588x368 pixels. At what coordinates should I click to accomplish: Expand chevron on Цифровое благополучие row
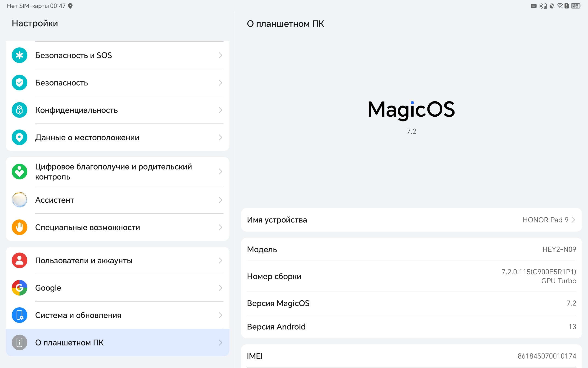(220, 172)
